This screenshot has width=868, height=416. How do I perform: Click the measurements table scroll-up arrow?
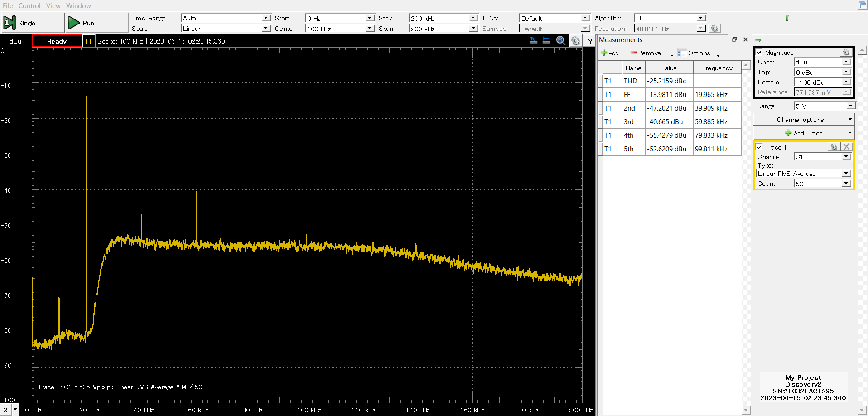(746, 66)
